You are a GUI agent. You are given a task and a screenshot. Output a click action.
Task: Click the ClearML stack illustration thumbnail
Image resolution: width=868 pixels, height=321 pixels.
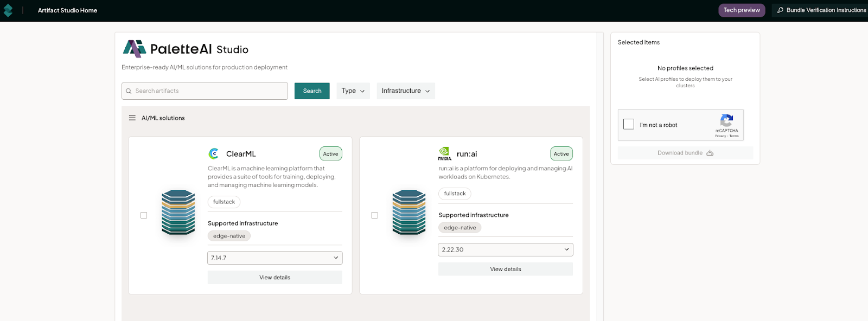[178, 213]
